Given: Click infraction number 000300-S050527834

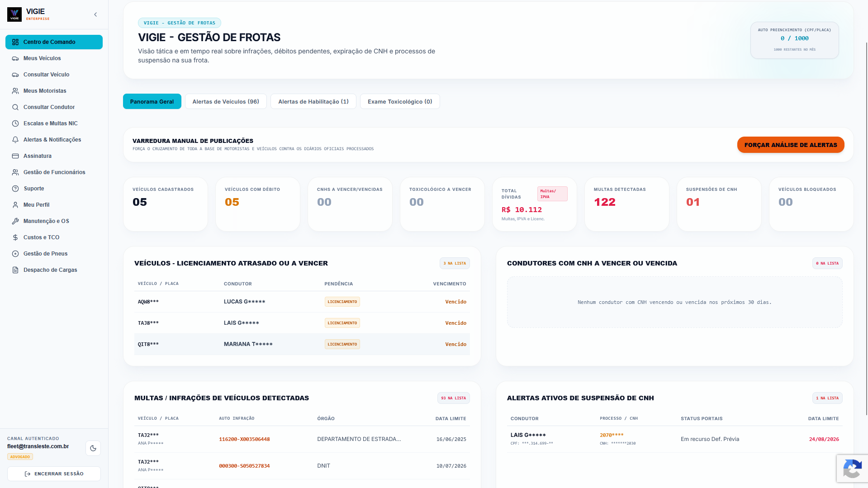Looking at the screenshot, I should click(244, 466).
